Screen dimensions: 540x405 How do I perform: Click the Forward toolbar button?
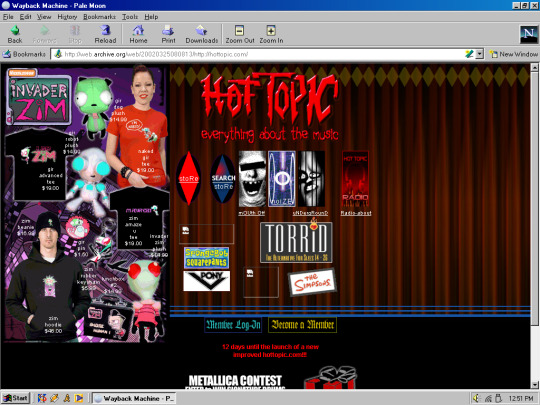44,34
